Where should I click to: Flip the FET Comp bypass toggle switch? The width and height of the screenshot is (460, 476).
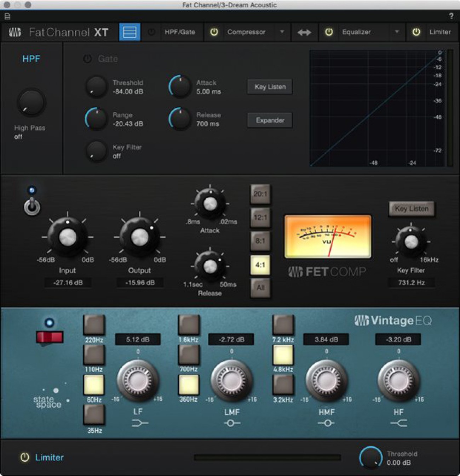click(x=32, y=206)
